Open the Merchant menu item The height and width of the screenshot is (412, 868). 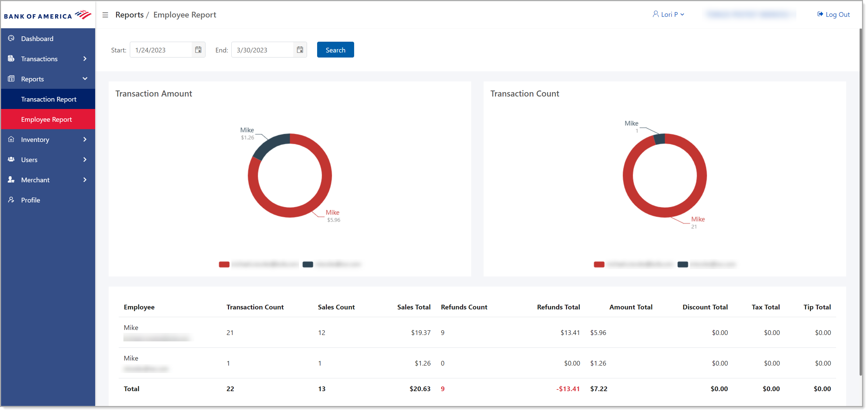(48, 180)
